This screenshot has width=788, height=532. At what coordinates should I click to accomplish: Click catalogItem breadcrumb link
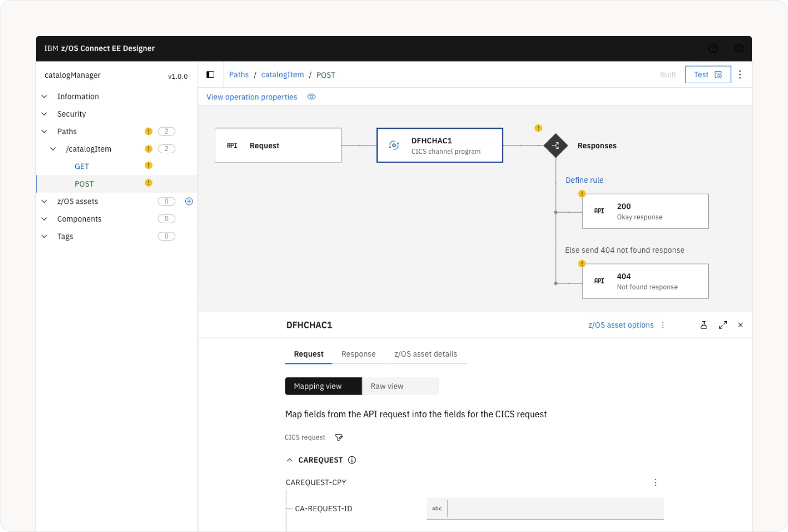tap(283, 75)
